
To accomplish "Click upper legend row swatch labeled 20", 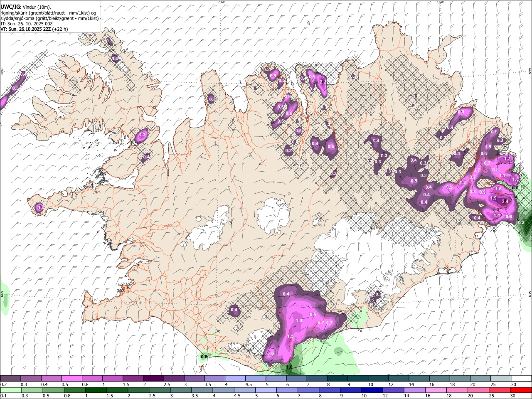I will click(x=480, y=379).
